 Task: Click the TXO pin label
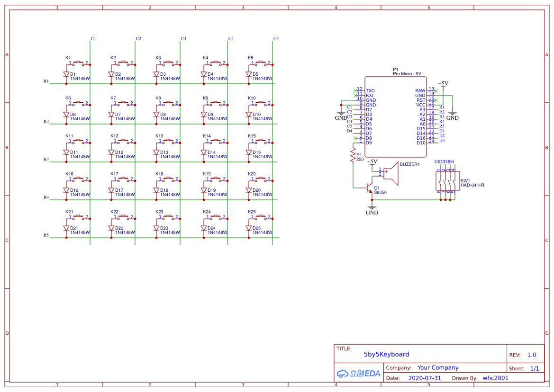click(370, 91)
